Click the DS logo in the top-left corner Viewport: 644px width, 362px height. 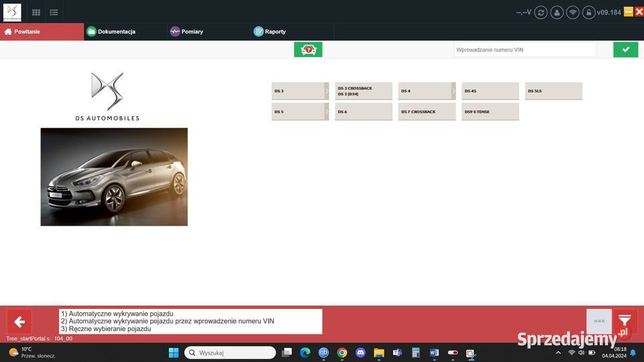(x=12, y=12)
